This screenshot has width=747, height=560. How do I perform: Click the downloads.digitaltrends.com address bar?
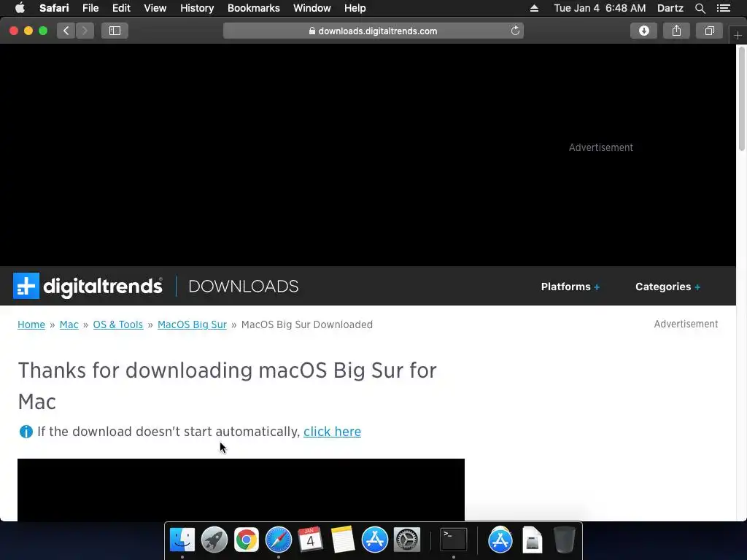373,31
